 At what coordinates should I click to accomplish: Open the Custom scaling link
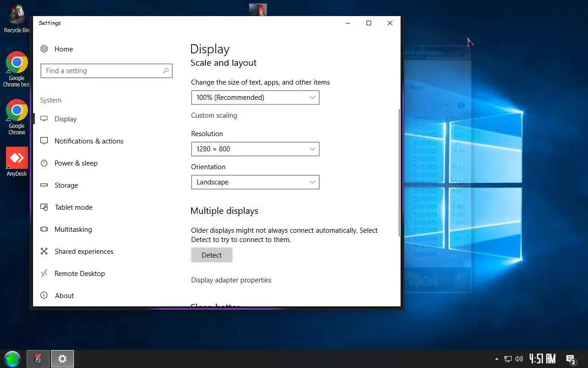coord(214,115)
